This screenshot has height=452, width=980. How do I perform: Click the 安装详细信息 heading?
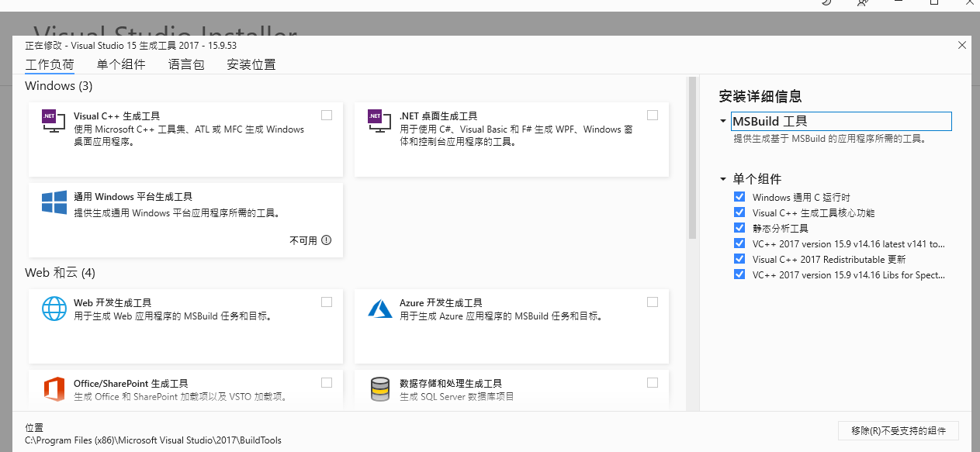[760, 97]
